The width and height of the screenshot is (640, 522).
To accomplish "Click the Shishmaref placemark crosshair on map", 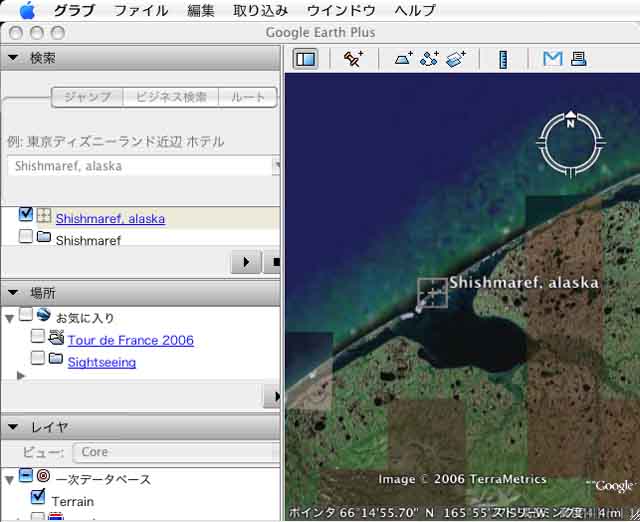I will point(432,293).
